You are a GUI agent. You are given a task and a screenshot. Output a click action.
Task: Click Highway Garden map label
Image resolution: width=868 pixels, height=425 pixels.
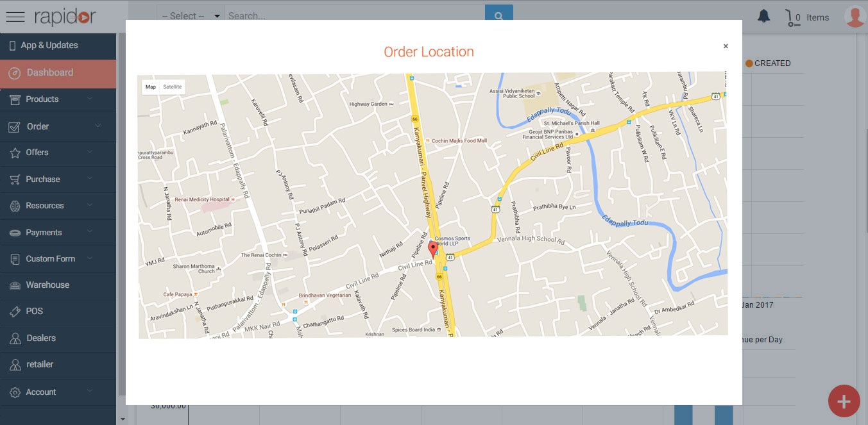371,104
